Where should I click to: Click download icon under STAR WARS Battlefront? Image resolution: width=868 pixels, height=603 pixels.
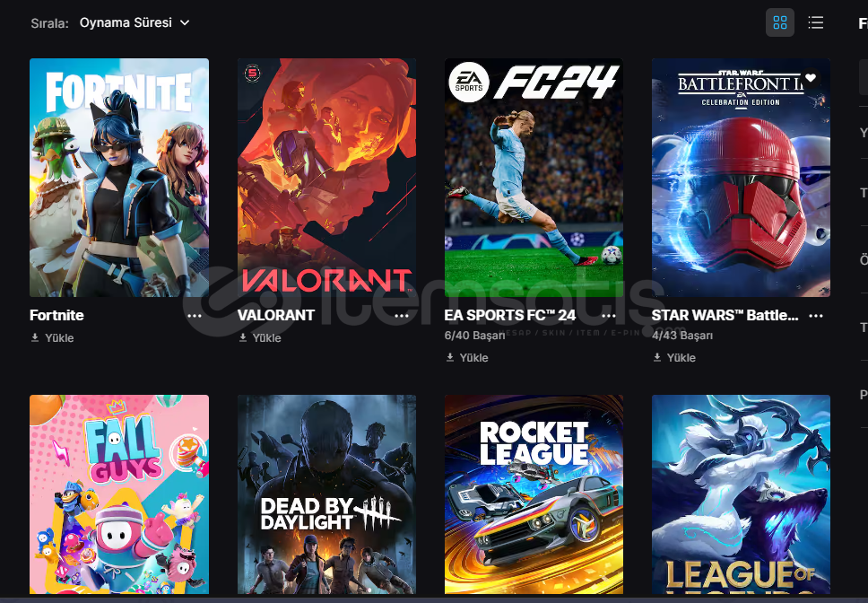point(657,357)
